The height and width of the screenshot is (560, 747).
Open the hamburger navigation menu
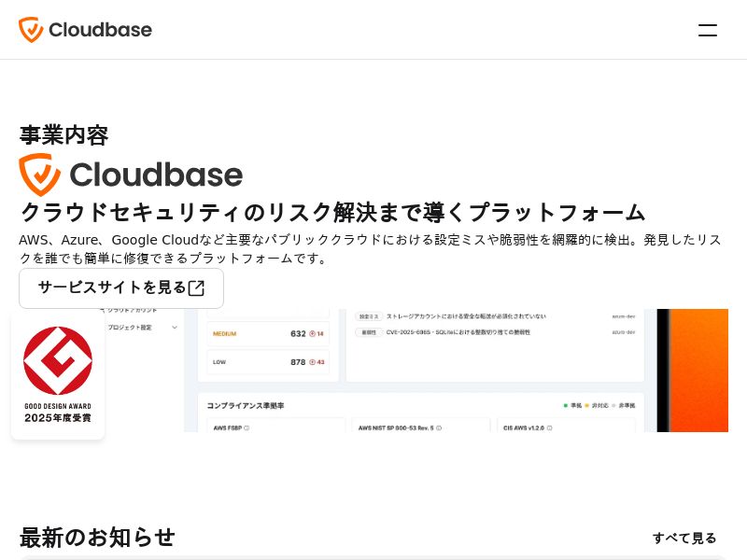coord(708,30)
